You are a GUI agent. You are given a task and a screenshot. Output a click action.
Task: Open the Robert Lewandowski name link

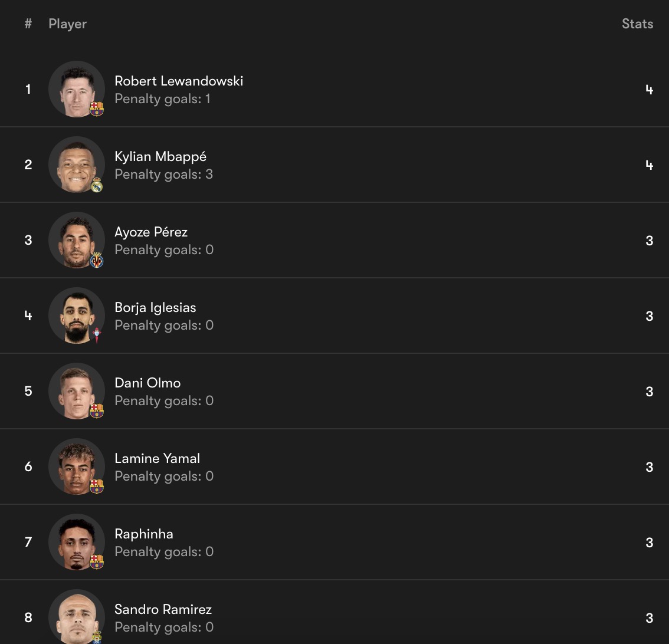coord(179,81)
